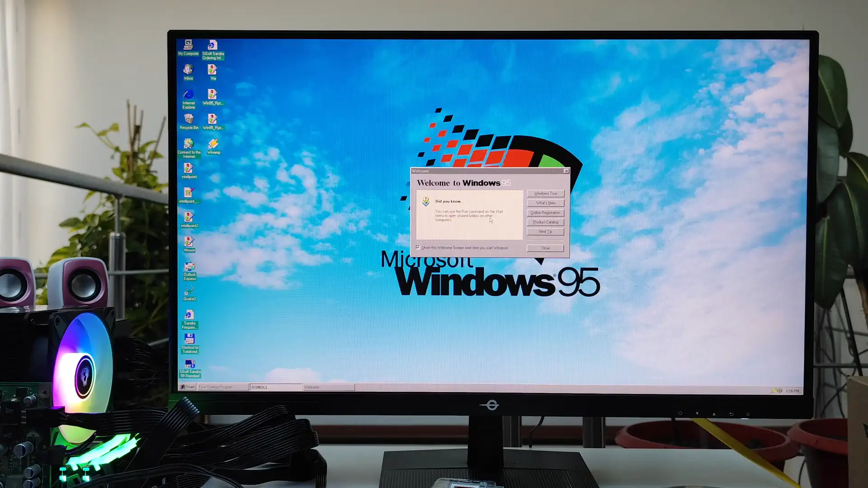Open the Inbox desktop icon
868x488 pixels.
pyautogui.click(x=189, y=72)
